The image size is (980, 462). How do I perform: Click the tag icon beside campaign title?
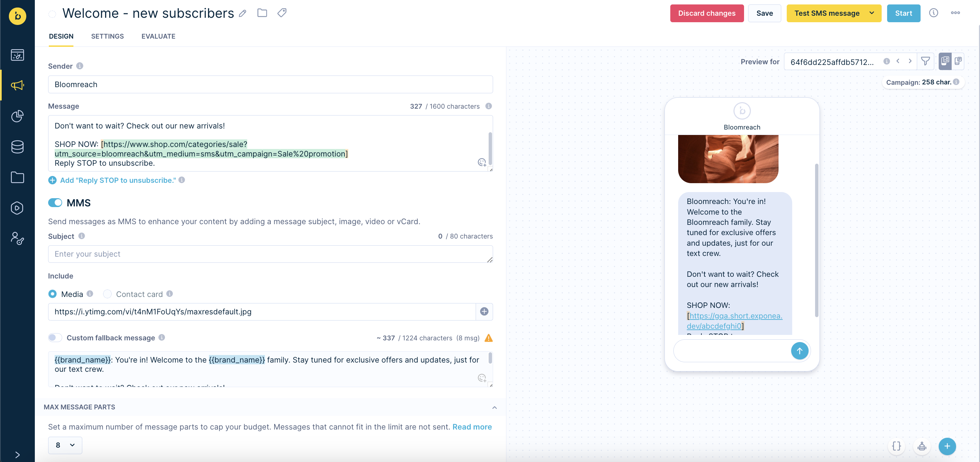click(x=282, y=13)
